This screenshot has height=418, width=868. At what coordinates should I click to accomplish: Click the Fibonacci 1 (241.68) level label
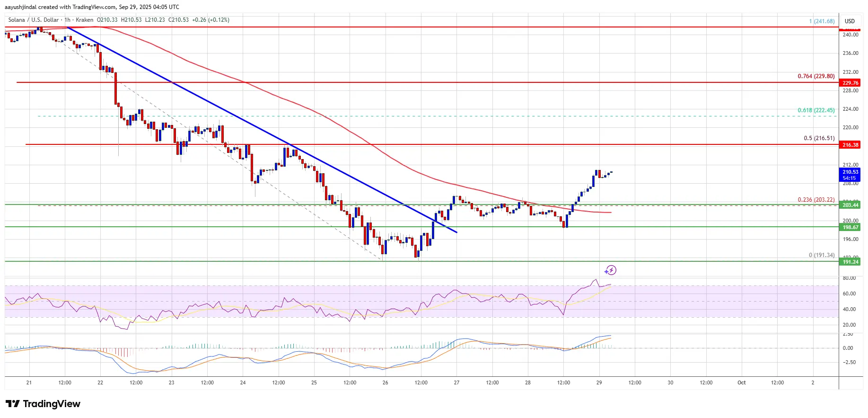point(822,21)
